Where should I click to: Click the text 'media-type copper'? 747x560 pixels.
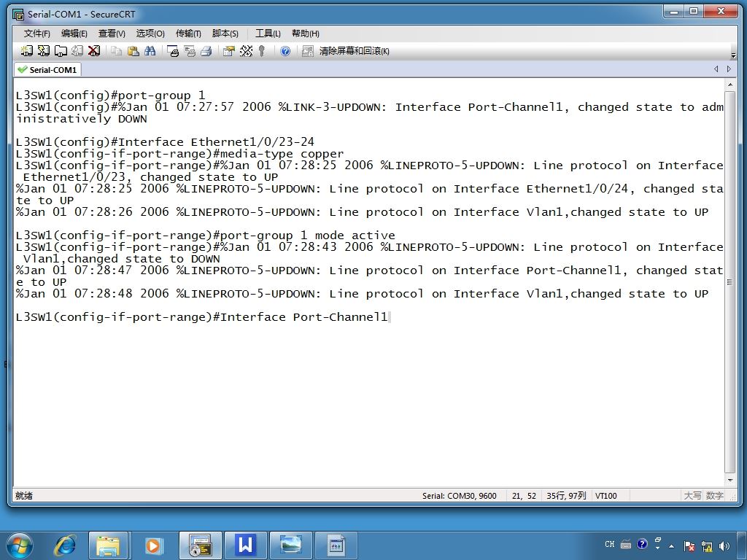[x=282, y=154]
